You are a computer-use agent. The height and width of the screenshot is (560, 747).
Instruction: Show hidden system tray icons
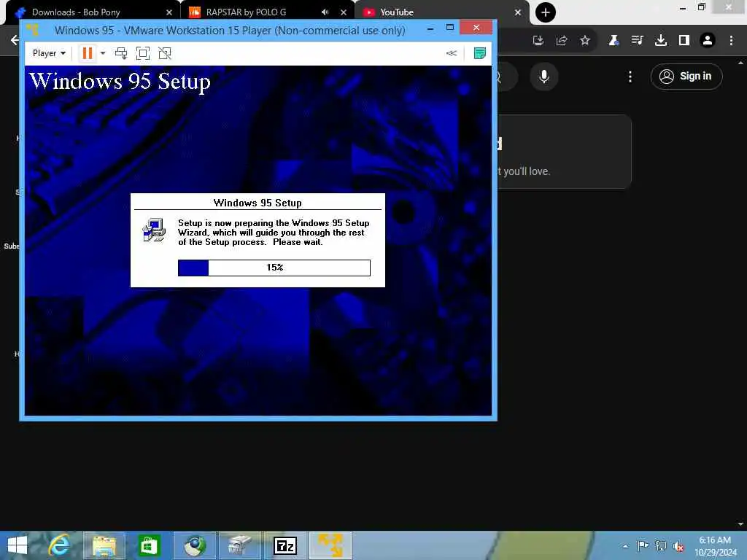tap(625, 546)
